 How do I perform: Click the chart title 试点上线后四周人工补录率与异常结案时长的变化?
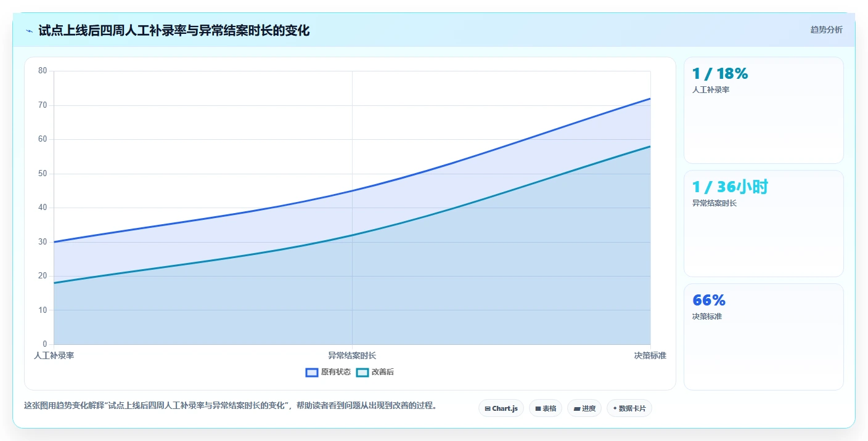point(174,30)
